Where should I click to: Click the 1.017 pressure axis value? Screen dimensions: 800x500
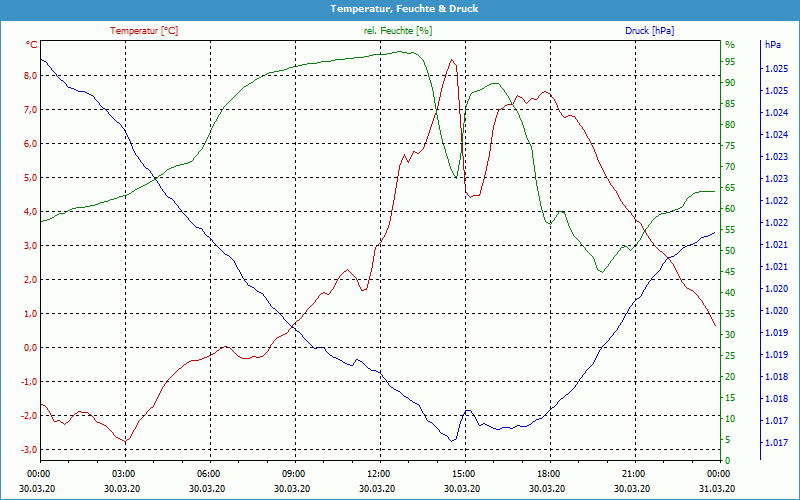(x=775, y=443)
